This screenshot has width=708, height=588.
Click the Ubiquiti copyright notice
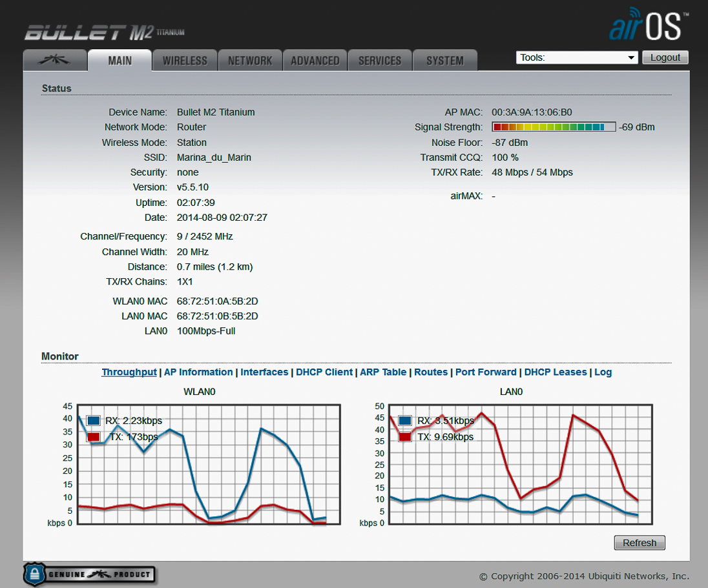click(584, 576)
